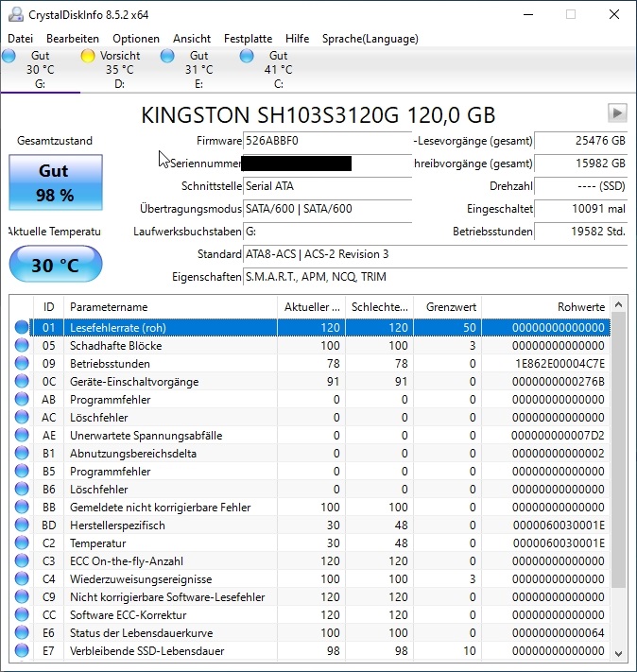Click the next disk arrow button

617,113
